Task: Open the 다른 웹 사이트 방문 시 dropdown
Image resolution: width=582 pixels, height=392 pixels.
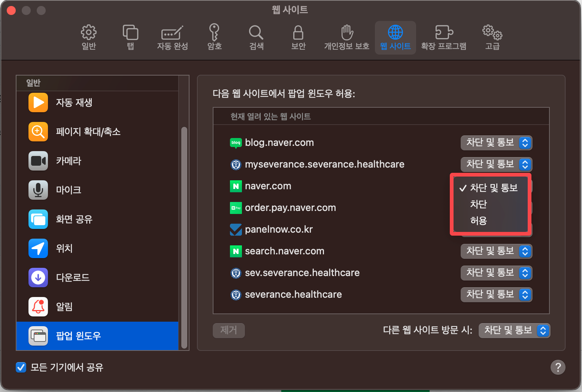Action: pyautogui.click(x=515, y=330)
